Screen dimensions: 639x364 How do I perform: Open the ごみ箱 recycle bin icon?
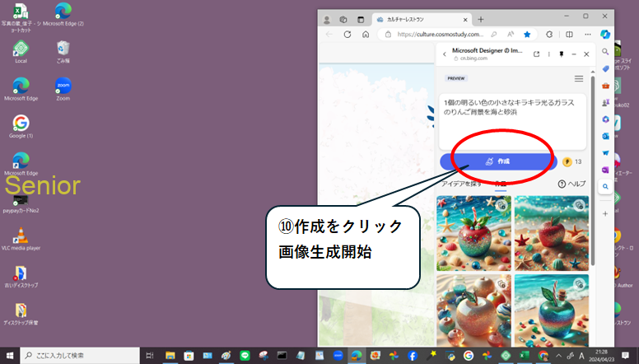coord(63,52)
